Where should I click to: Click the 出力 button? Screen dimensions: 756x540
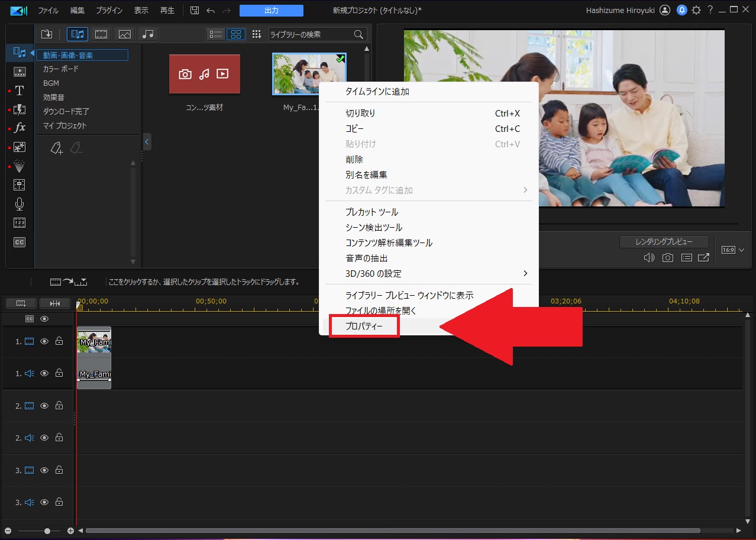(x=272, y=11)
